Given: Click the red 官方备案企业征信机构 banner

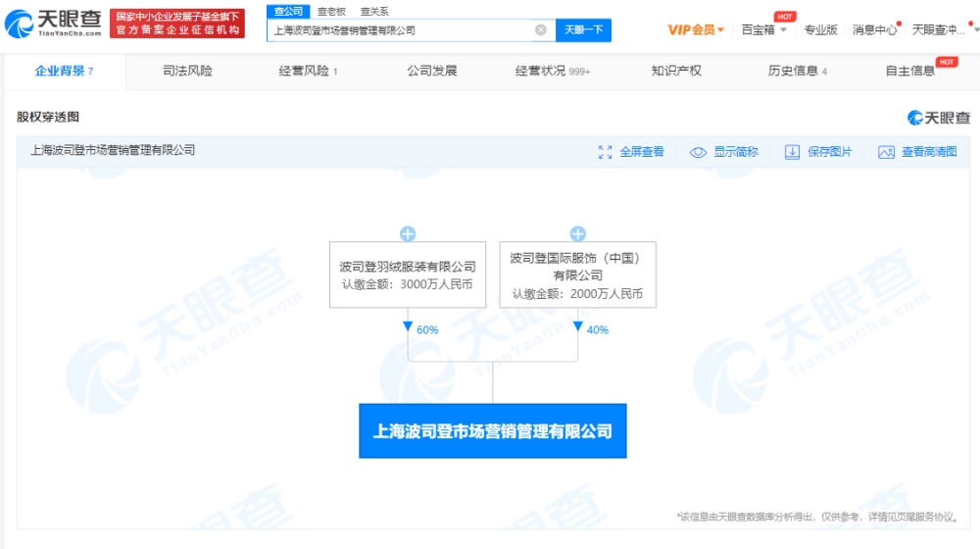Looking at the screenshot, I should [176, 24].
